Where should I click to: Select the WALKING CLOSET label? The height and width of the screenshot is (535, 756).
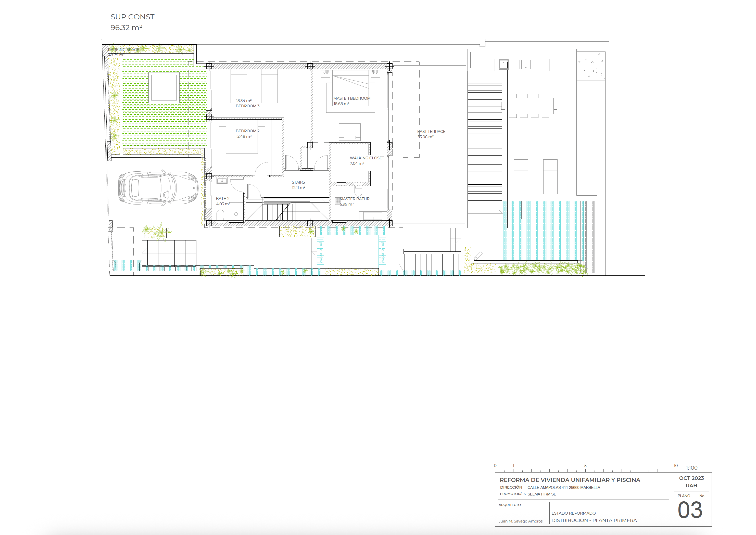tap(367, 158)
